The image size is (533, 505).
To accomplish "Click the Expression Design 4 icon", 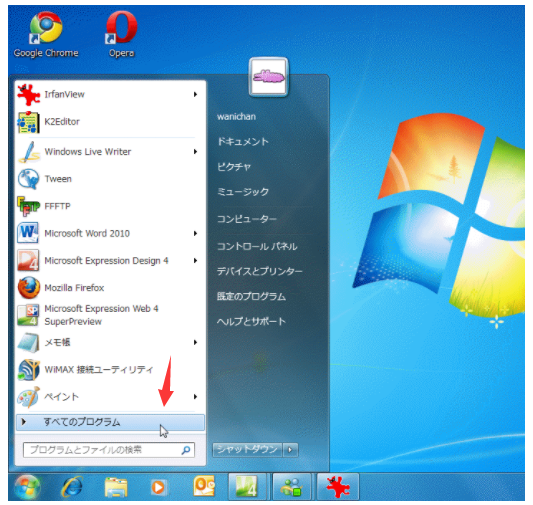I will click(29, 260).
